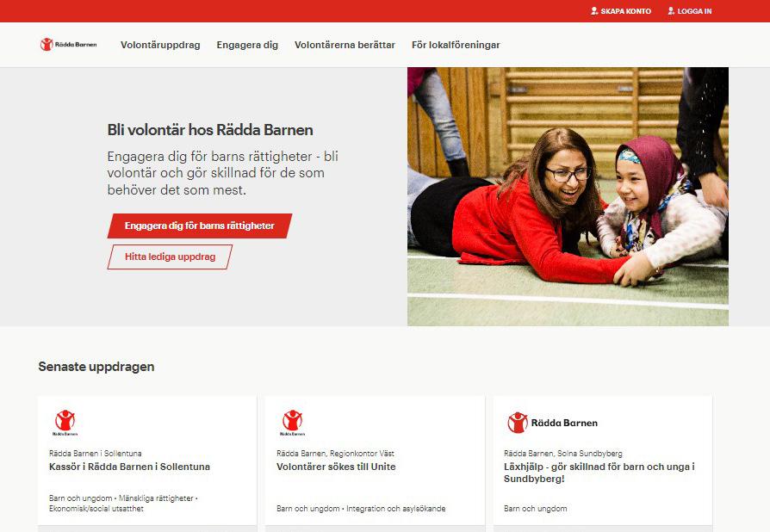Click the Engagera dig för barns rättigheter intro paragraph

223,173
